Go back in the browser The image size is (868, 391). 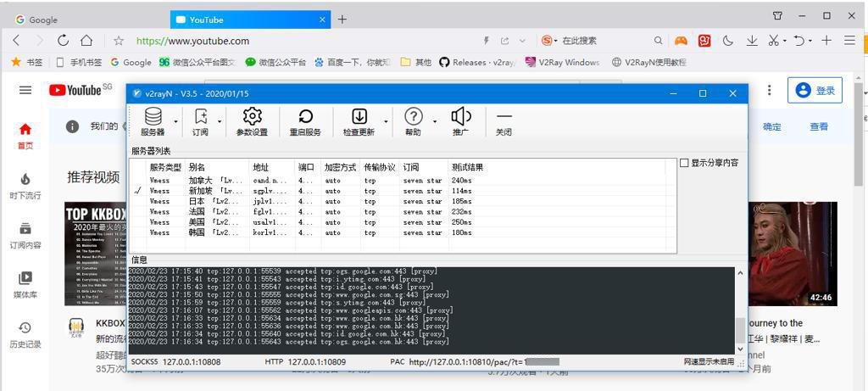(16, 41)
